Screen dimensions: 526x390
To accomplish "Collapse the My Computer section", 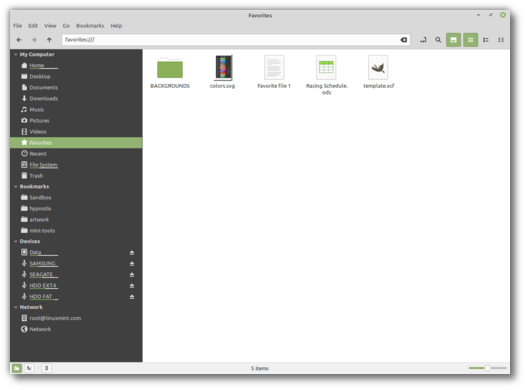I will [16, 54].
